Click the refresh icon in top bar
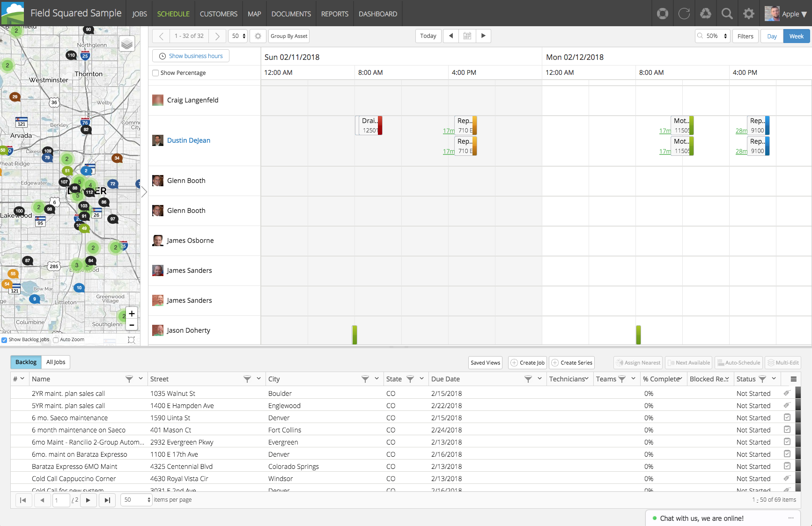Screen dimensions: 812x526 [684, 14]
